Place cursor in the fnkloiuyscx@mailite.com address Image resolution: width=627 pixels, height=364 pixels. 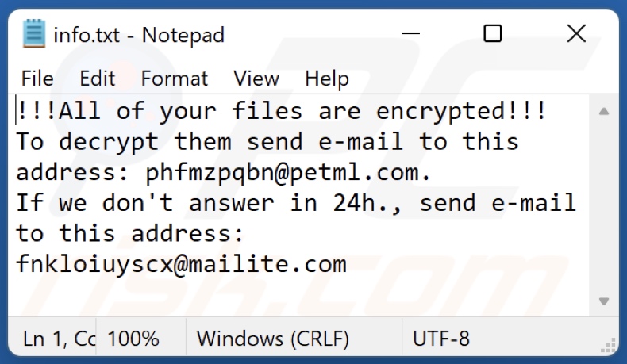(181, 264)
